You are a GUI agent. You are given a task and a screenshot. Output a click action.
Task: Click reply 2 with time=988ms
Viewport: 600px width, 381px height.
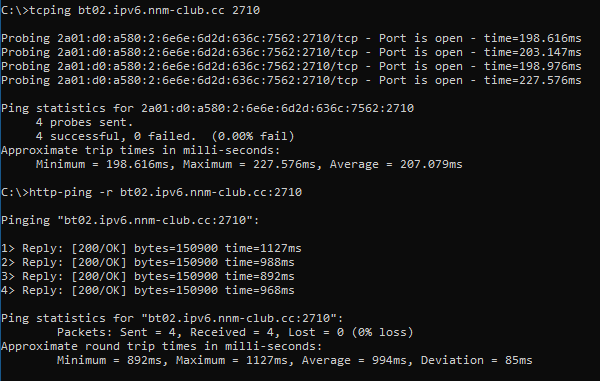coord(148,262)
